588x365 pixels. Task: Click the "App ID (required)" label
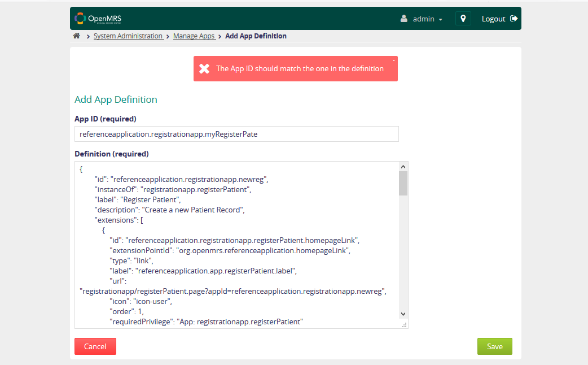pyautogui.click(x=106, y=119)
